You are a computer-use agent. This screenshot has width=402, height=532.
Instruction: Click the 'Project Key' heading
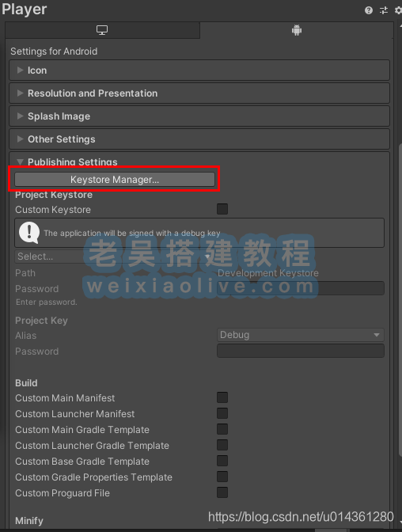coord(41,321)
